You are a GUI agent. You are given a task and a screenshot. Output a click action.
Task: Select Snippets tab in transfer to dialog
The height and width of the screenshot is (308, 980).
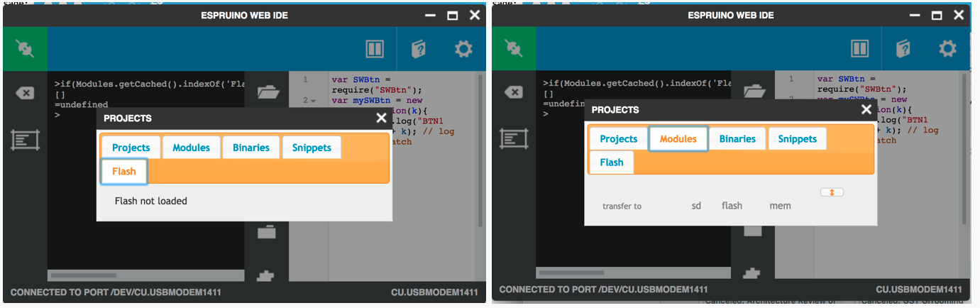pos(798,139)
